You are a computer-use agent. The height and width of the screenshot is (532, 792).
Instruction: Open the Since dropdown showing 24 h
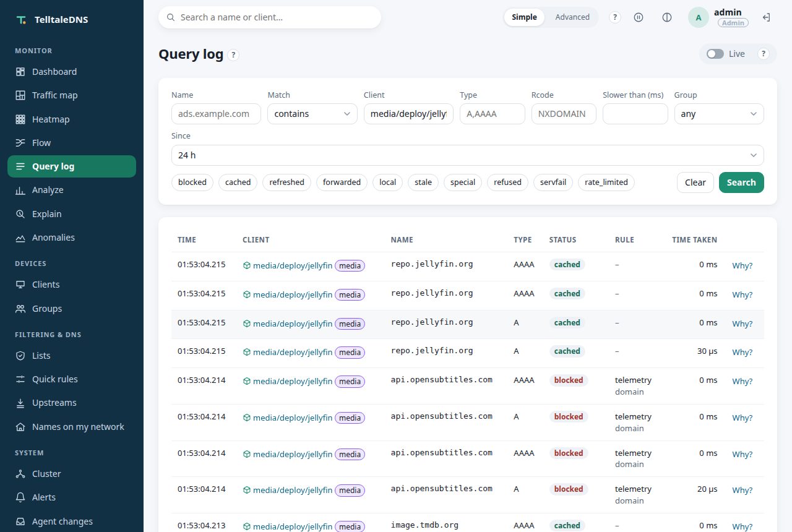coord(468,155)
